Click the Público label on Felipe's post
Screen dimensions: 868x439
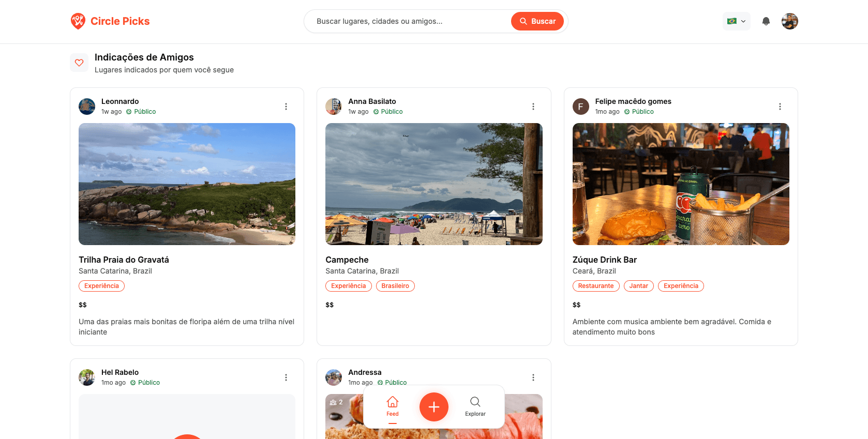point(643,112)
